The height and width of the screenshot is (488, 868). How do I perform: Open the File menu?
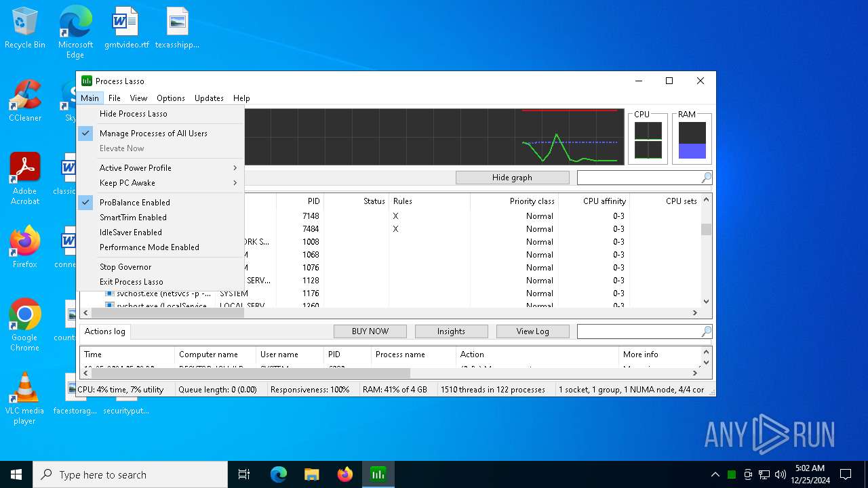click(x=115, y=98)
